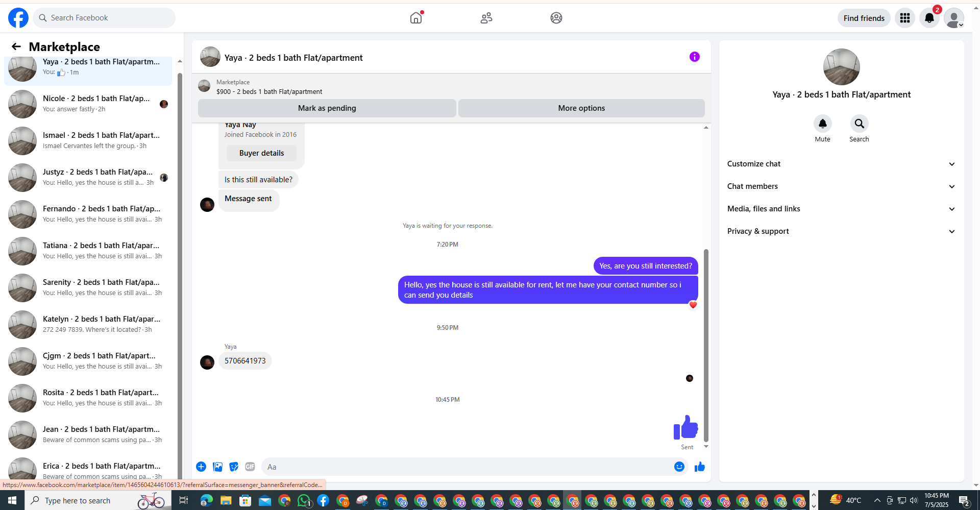The height and width of the screenshot is (510, 980).
Task: Click the conversation list scrollbar
Action: (180, 276)
